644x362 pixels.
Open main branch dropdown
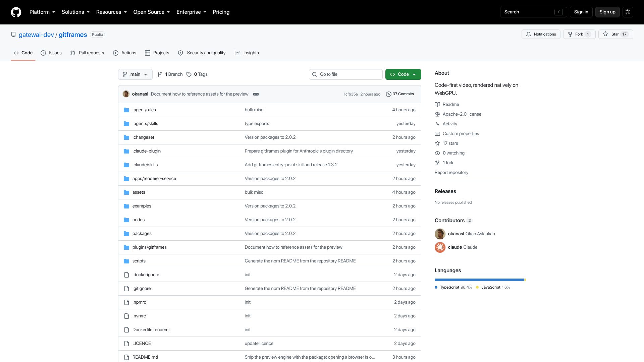[135, 74]
